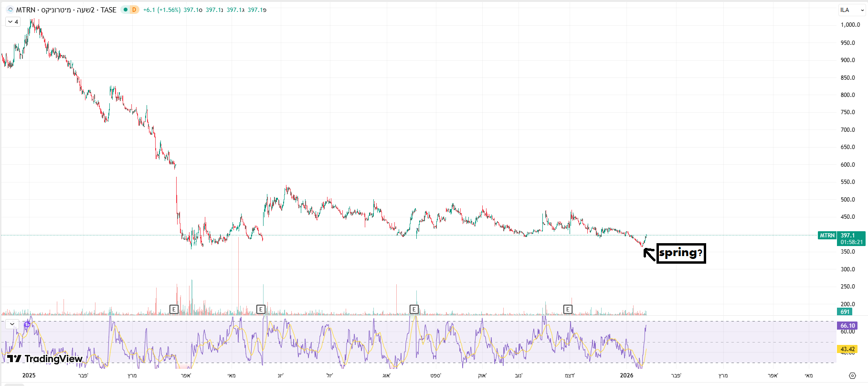Click the אוג' month label on time axis
Image resolution: width=868 pixels, height=386 pixels.
pyautogui.click(x=386, y=375)
